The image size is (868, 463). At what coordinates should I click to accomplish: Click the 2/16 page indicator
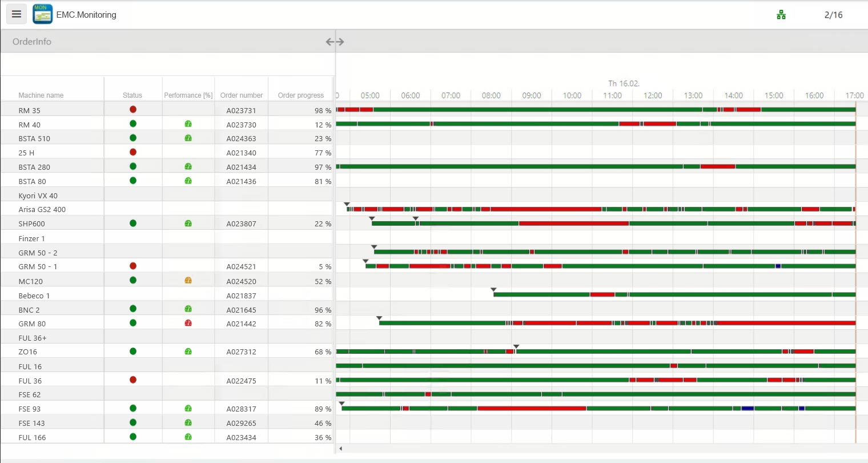[x=833, y=15]
